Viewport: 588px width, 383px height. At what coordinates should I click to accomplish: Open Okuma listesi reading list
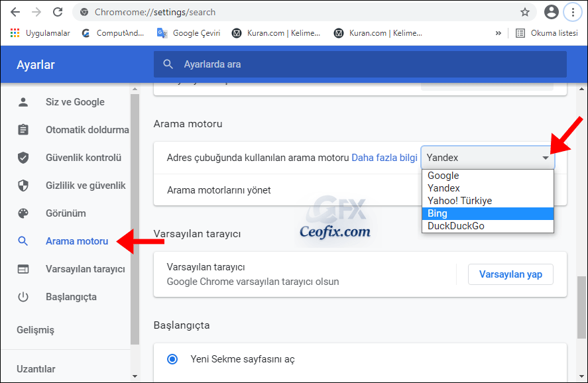[547, 33]
